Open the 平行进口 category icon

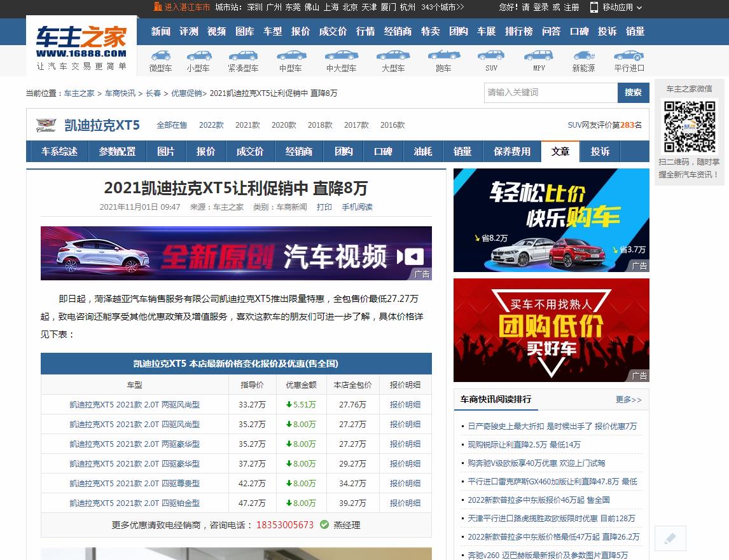click(629, 56)
